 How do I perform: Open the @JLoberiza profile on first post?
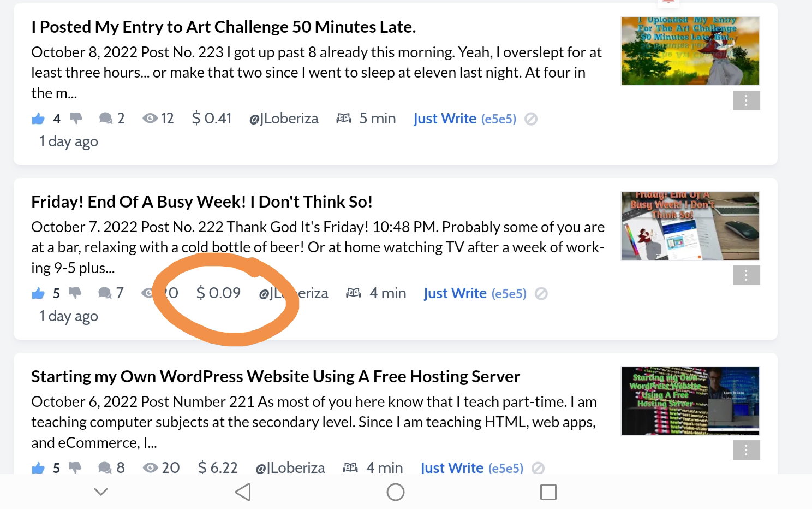[x=284, y=119]
